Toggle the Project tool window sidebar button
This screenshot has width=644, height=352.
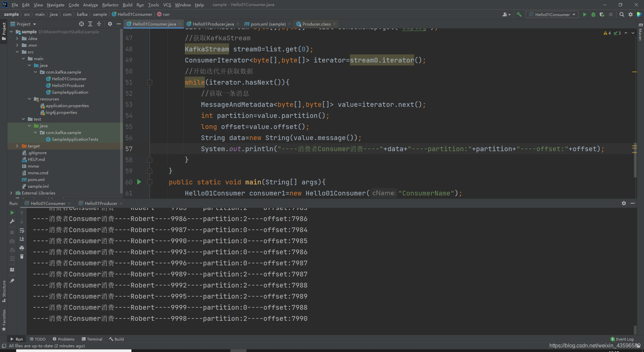[4, 31]
